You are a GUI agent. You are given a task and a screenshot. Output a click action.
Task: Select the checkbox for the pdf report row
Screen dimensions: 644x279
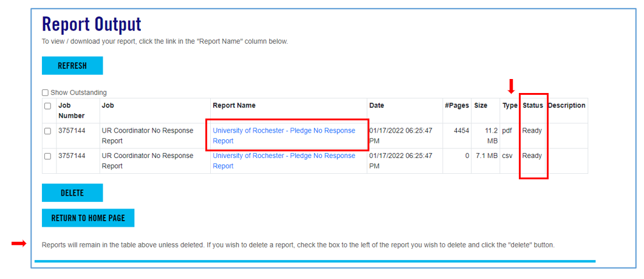48,131
